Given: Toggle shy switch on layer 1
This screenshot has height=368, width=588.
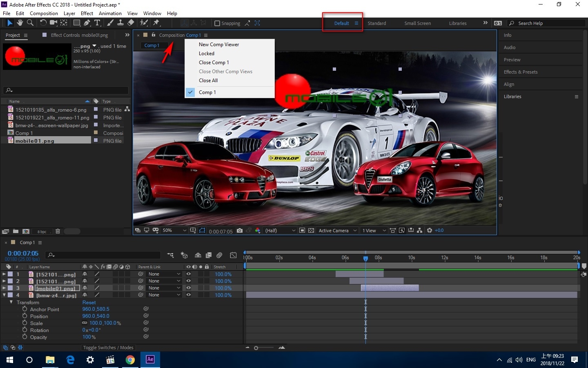Looking at the screenshot, I should pyautogui.click(x=85, y=274).
